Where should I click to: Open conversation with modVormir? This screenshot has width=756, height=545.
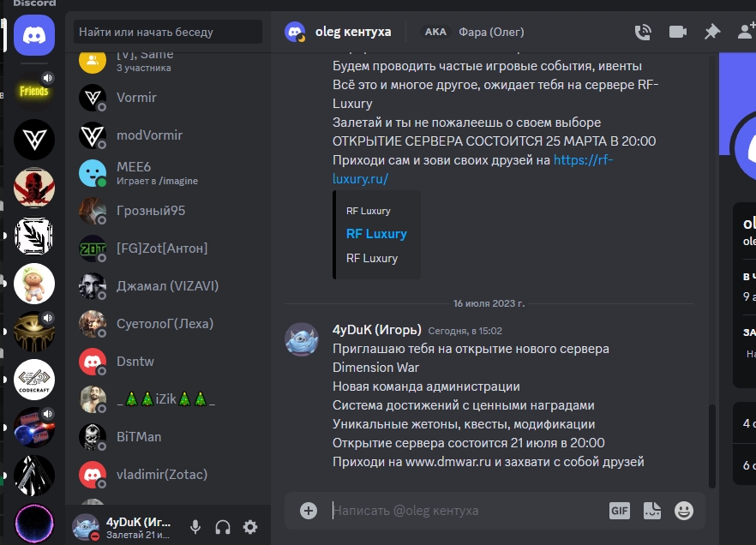tap(168, 135)
